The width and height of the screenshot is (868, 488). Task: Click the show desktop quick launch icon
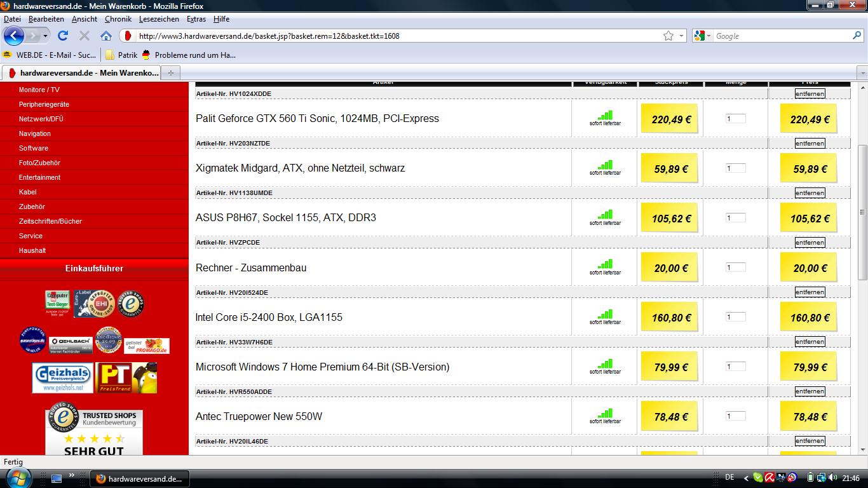[57, 478]
